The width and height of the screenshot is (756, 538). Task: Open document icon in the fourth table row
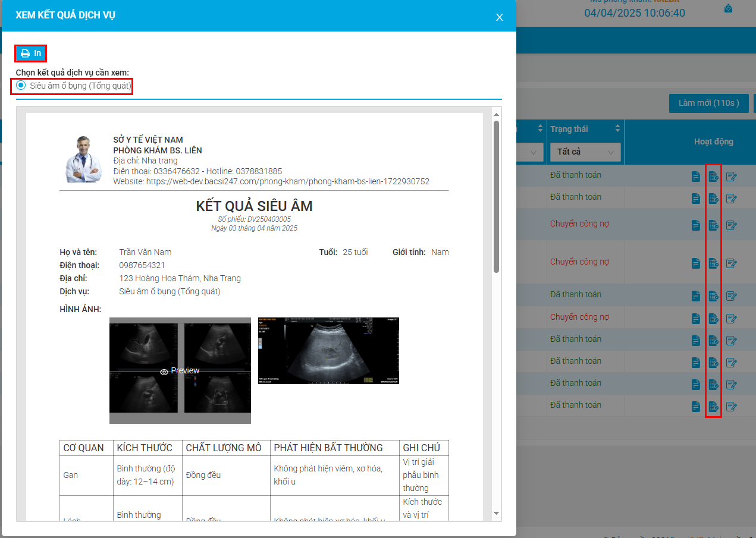pos(696,263)
